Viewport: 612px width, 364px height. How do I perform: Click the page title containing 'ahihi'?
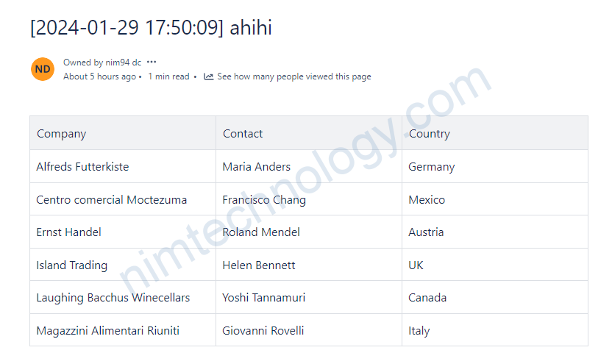[x=151, y=28]
